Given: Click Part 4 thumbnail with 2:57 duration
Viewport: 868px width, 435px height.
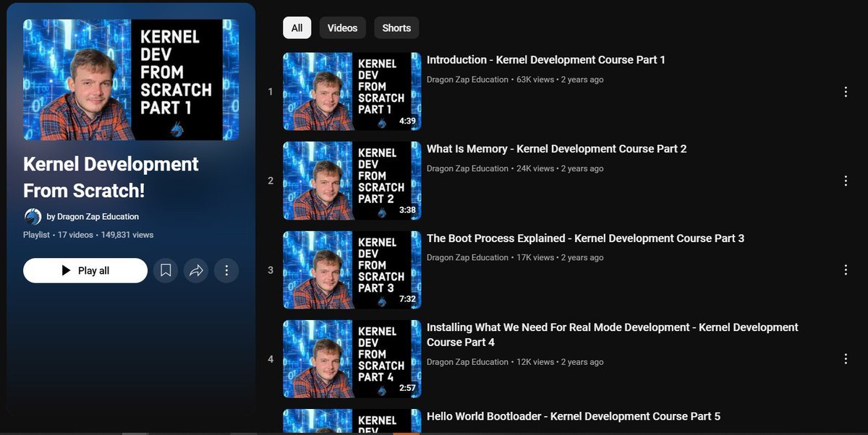Looking at the screenshot, I should pyautogui.click(x=352, y=358).
